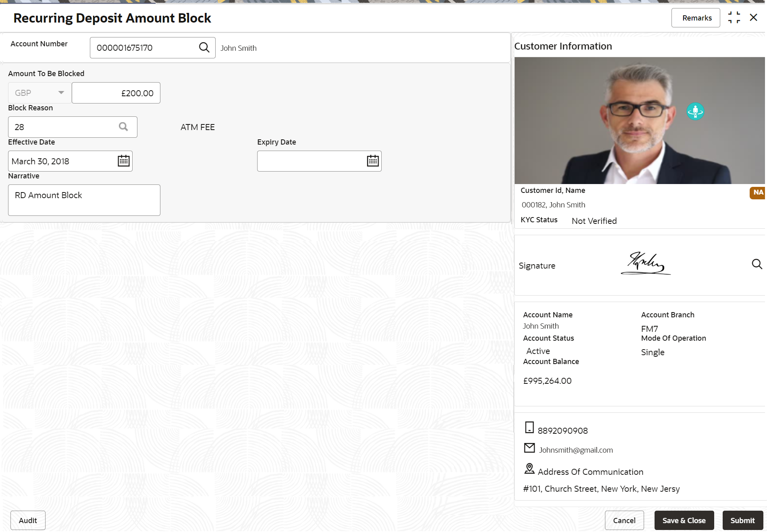Viewport: 767px width, 532px height.
Task: Click the Not Verified KYC status
Action: (594, 221)
